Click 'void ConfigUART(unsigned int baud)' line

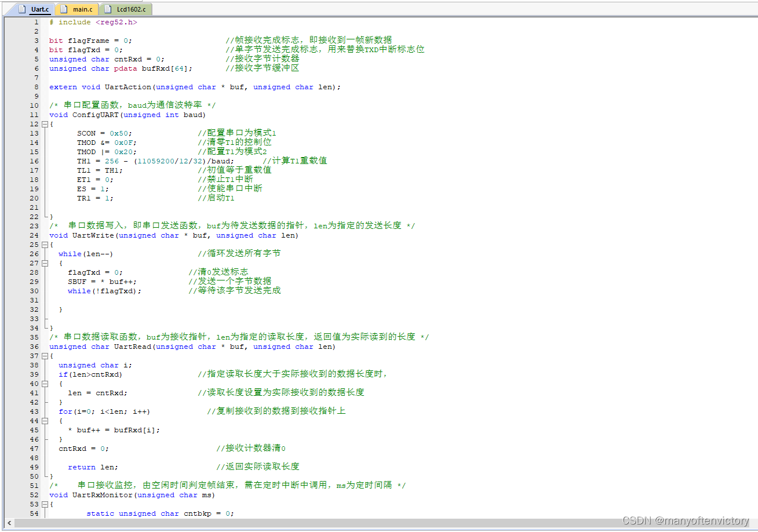pyautogui.click(x=127, y=115)
